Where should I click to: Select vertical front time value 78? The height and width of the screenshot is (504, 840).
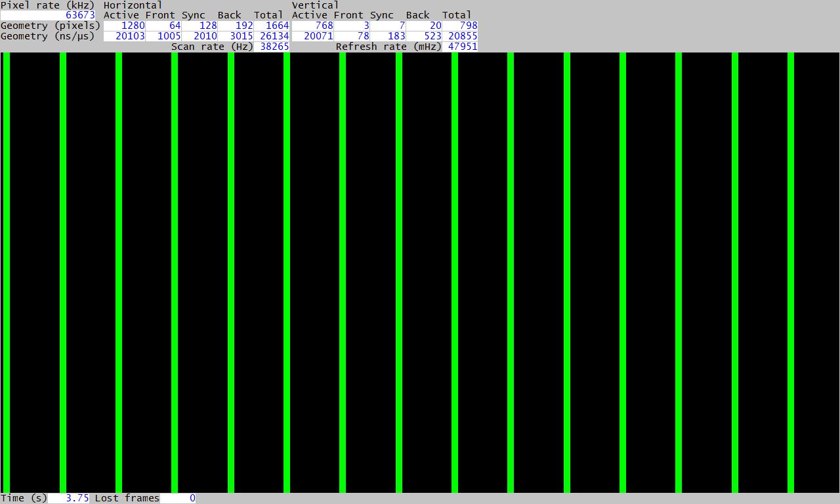[352, 36]
